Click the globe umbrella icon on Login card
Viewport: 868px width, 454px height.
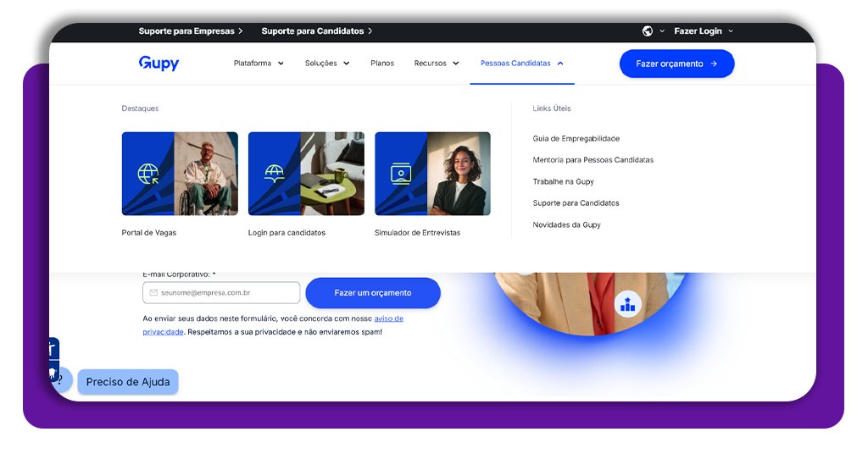275,173
